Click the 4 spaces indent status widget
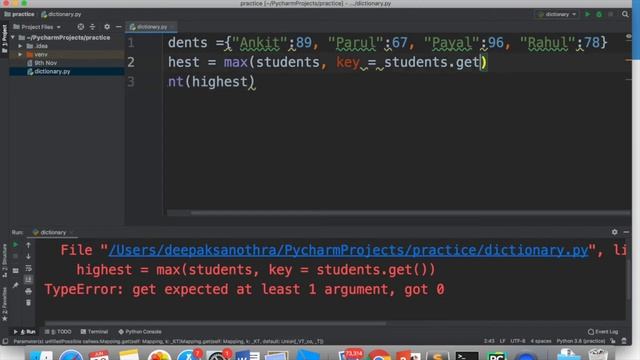Image resolution: width=640 pixels, height=360 pixels. (x=540, y=341)
